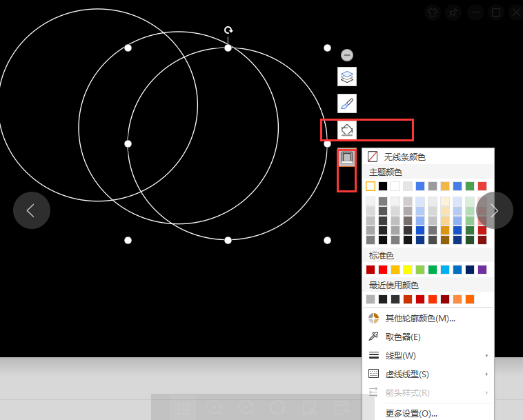The width and height of the screenshot is (523, 420).
Task: Select 无线条颜色 (no line color) option
Action: 404,157
